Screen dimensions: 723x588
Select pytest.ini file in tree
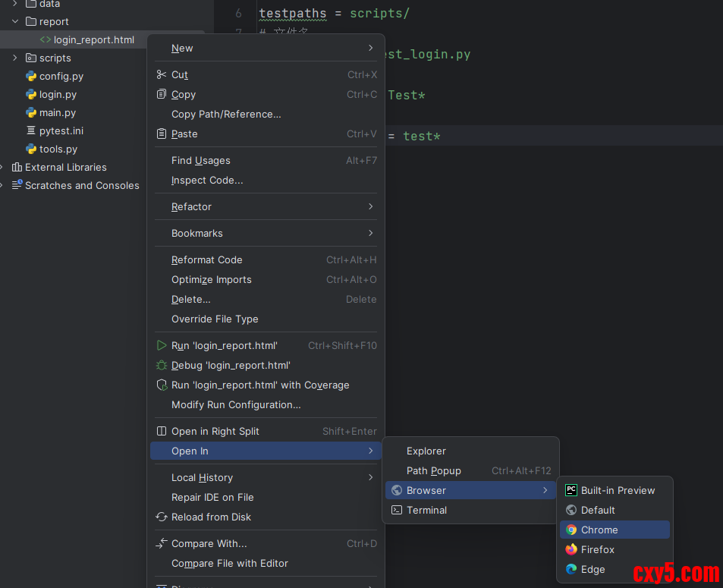[61, 130]
